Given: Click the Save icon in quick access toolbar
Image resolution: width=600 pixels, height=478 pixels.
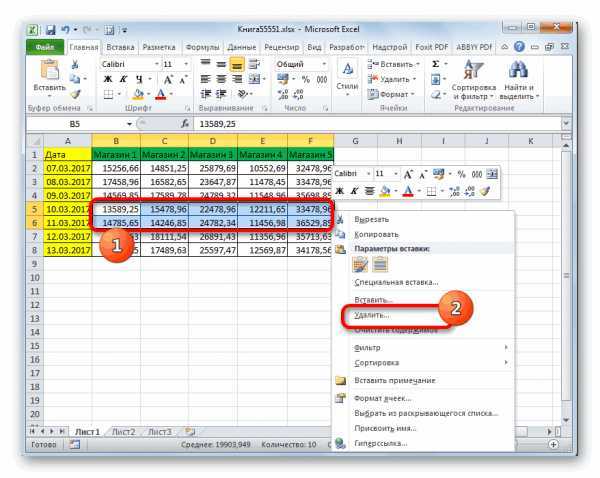Looking at the screenshot, I should click(x=51, y=29).
